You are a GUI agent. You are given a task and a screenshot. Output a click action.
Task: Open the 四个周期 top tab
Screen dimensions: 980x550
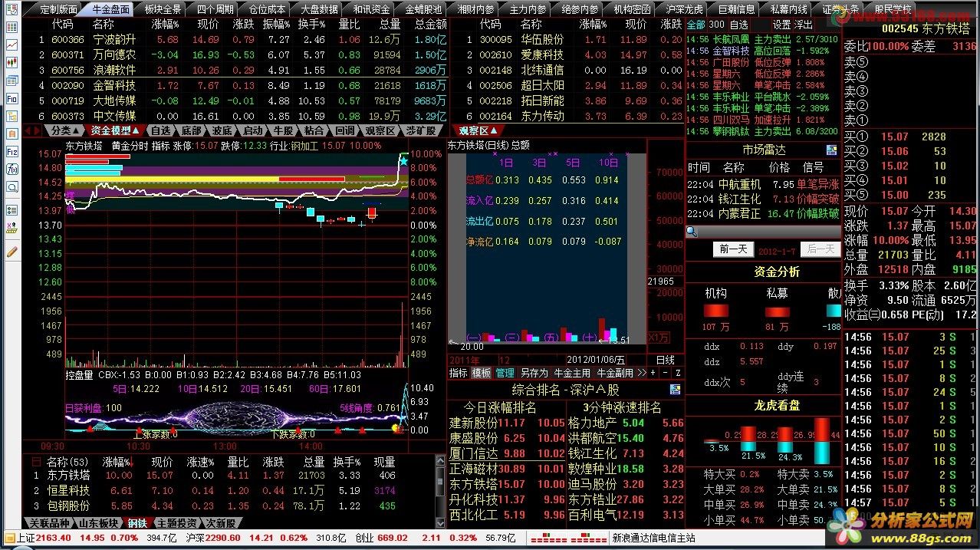coord(215,9)
